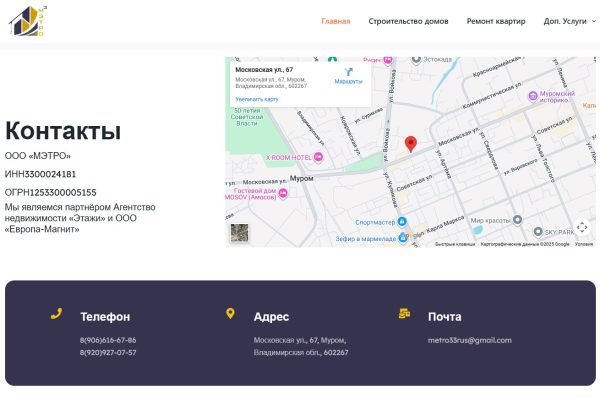Viewport: 600px width, 400px height.
Task: Toggle satellite view thumbnail on map
Action: (240, 234)
